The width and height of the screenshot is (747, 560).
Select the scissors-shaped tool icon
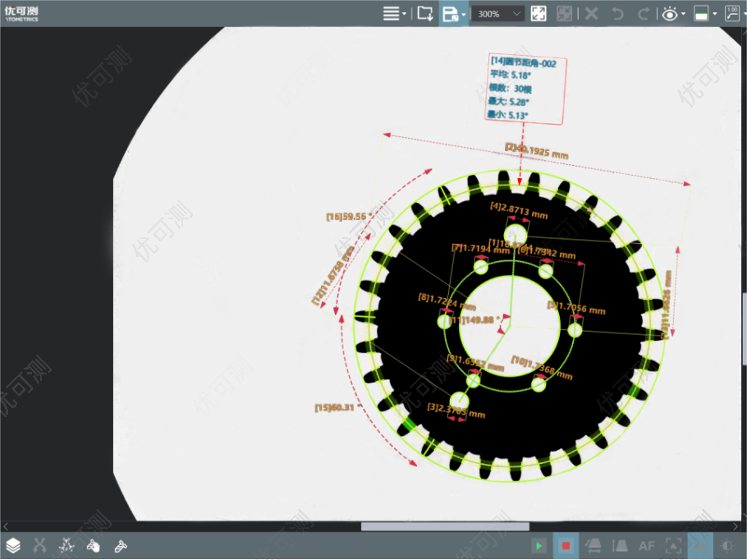point(40,545)
